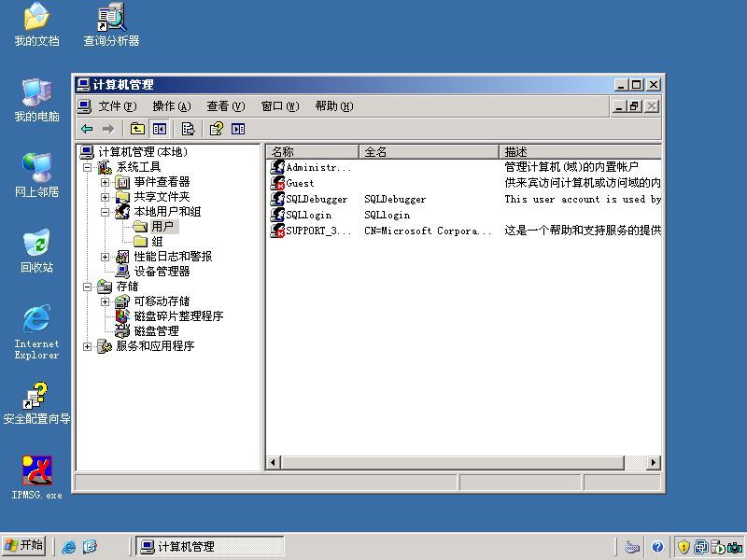Expand the 事件查看器 tree node
This screenshot has height=560, width=747.
(105, 182)
